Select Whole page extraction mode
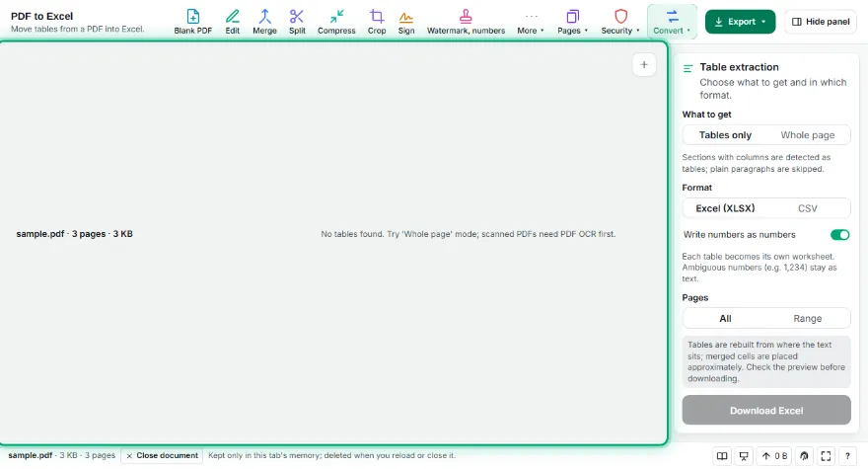This screenshot has height=469, width=868. pyautogui.click(x=807, y=135)
